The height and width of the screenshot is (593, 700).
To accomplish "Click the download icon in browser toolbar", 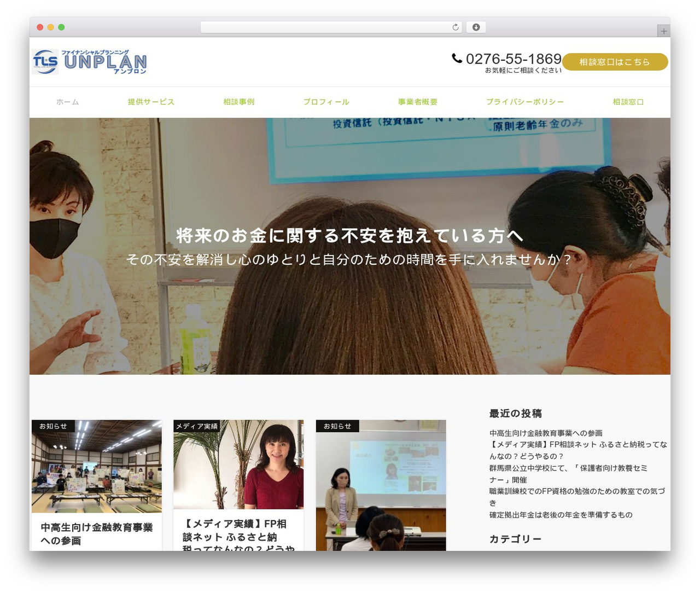I will 476,27.
